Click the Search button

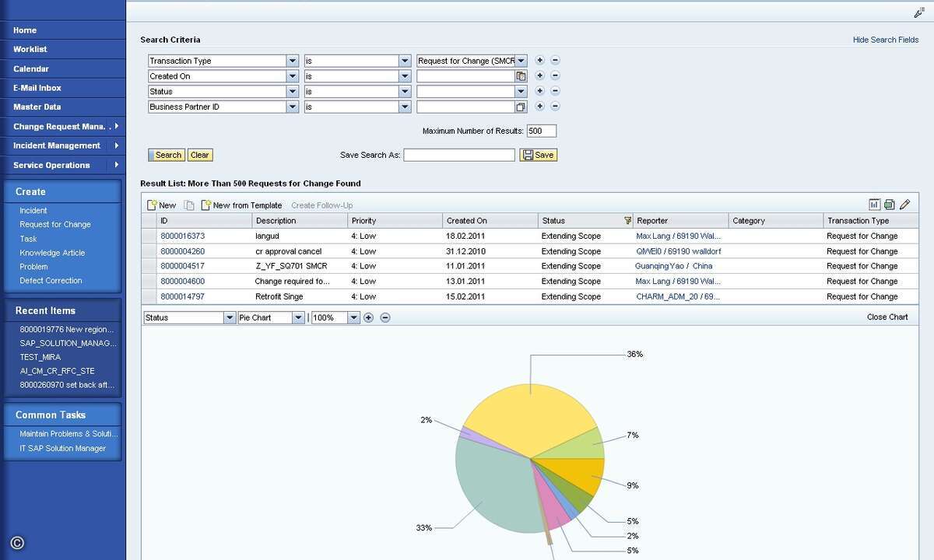pos(167,155)
